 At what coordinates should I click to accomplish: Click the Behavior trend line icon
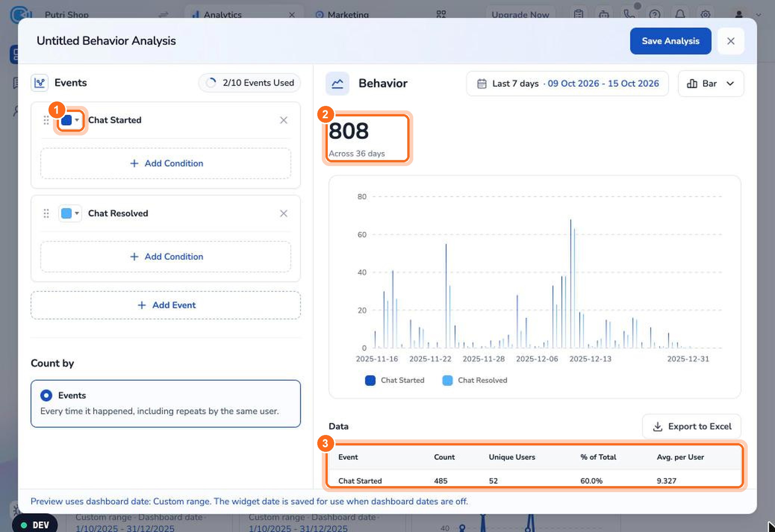337,84
